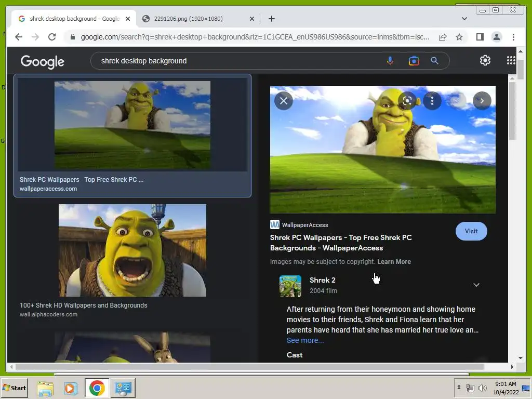Click the large preview image

(383, 150)
